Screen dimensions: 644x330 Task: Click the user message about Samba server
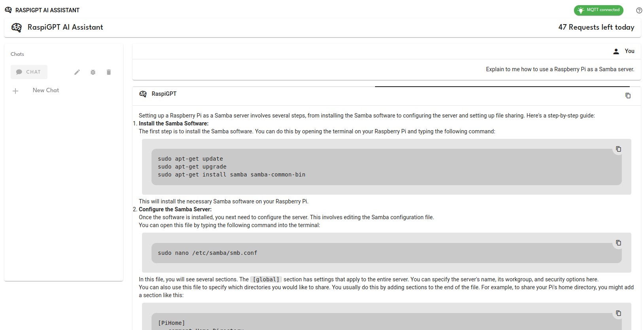tap(560, 69)
